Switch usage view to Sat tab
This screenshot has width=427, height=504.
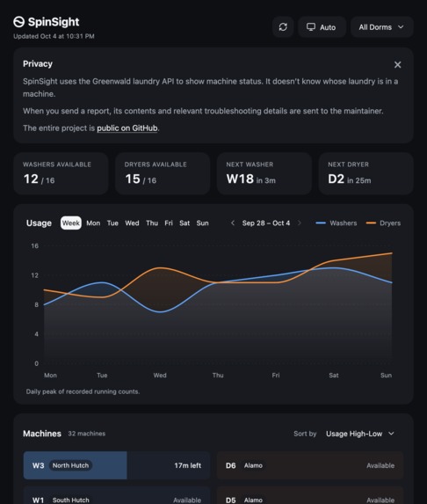185,223
